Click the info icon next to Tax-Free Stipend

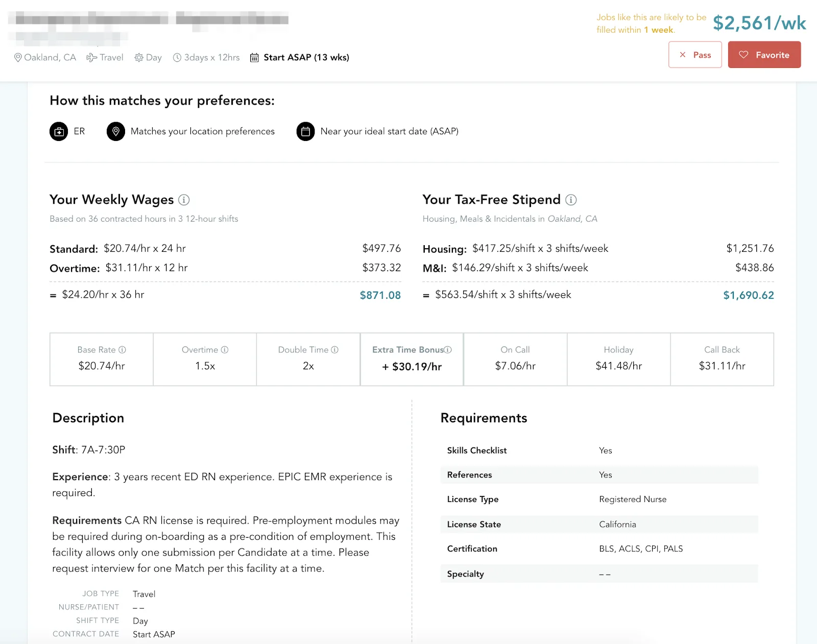coord(571,200)
